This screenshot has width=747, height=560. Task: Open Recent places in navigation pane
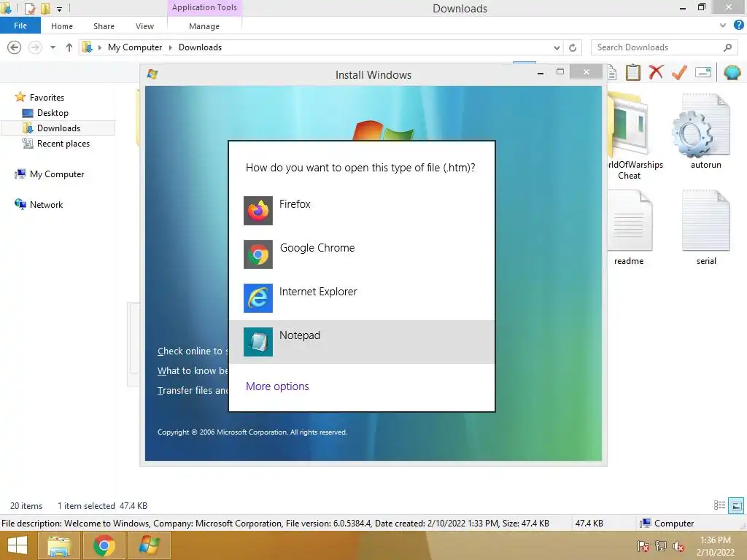63,144
